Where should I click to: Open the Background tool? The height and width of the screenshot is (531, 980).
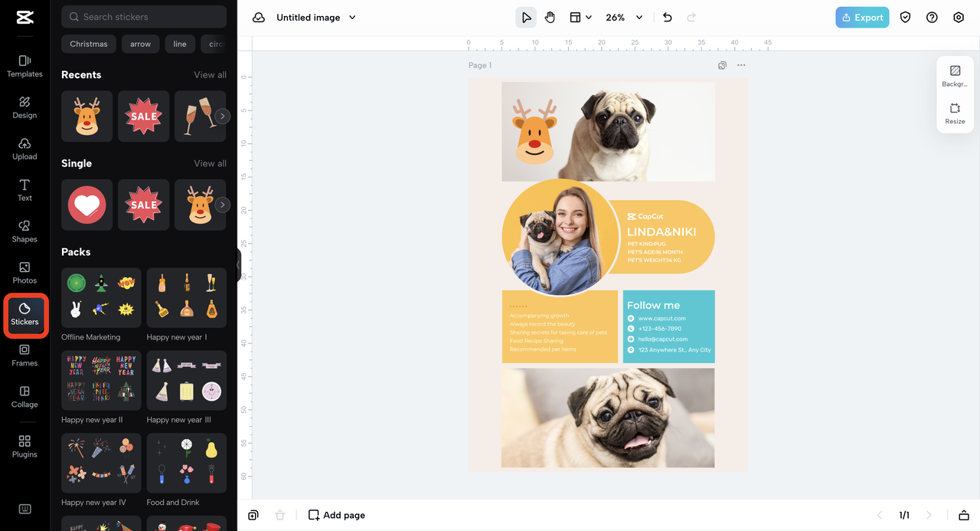(x=955, y=76)
